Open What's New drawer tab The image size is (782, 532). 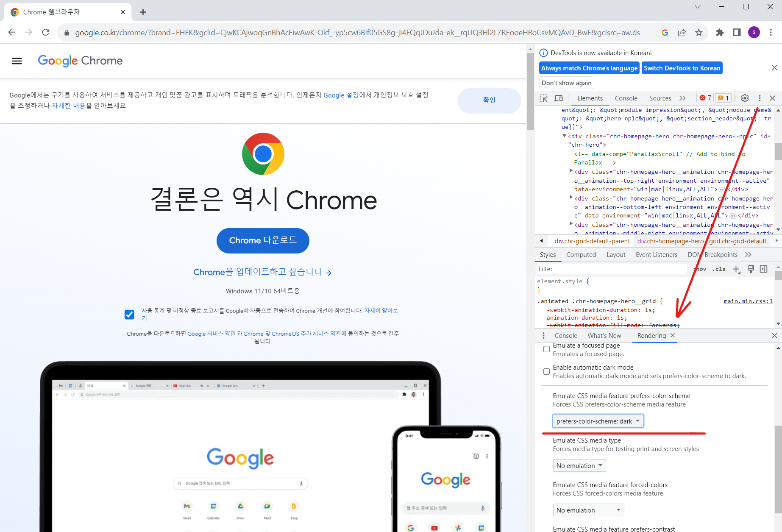(604, 336)
